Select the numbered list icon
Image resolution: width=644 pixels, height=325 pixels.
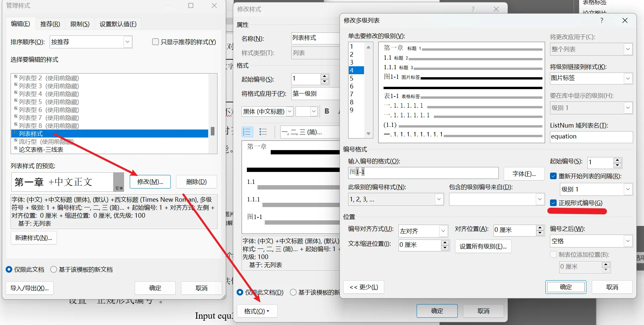[247, 132]
